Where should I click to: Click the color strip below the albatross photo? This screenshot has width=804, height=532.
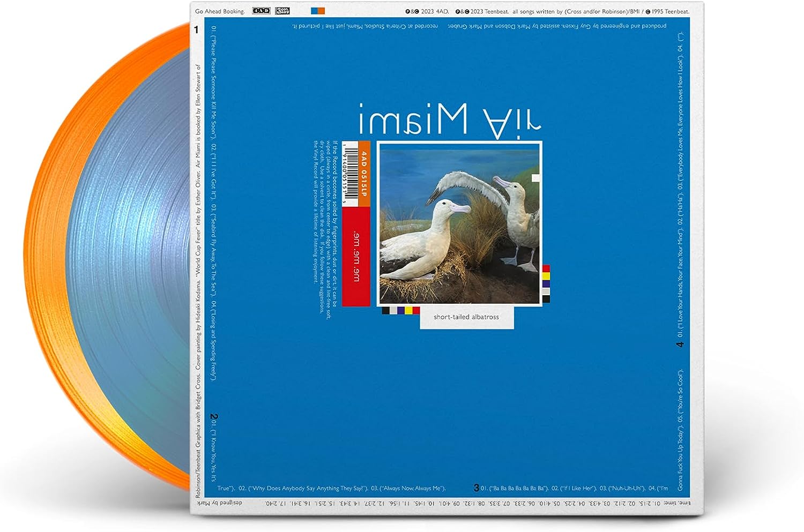pyautogui.click(x=400, y=310)
